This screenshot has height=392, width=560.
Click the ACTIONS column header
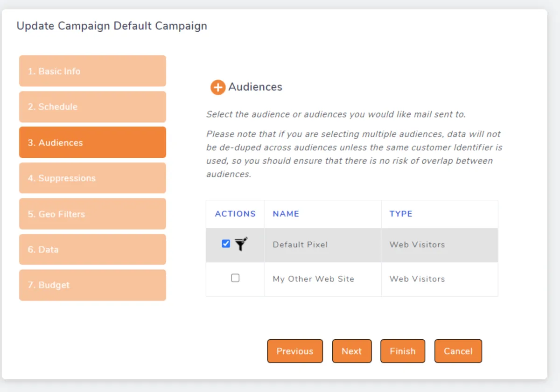(235, 214)
